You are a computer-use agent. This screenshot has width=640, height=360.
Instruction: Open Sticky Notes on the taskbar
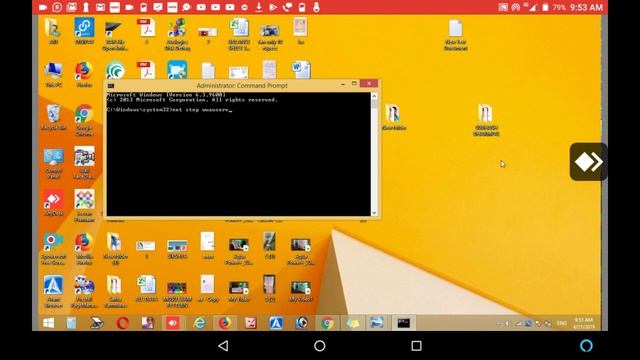(353, 323)
